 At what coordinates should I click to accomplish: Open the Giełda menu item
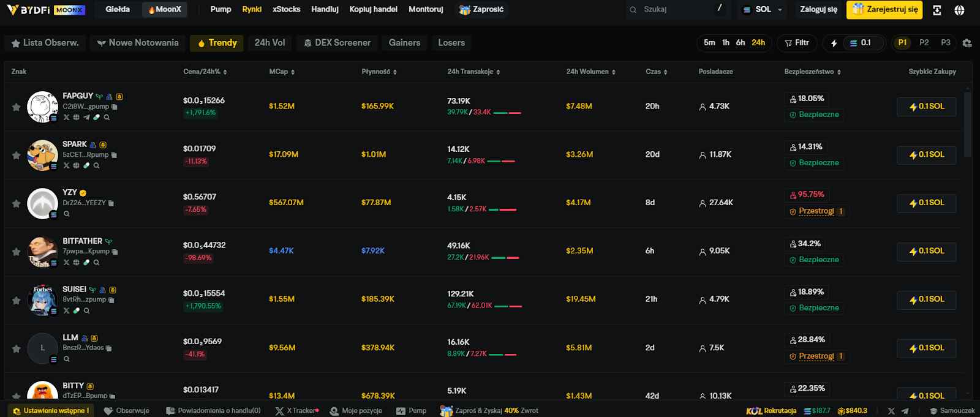click(x=118, y=10)
